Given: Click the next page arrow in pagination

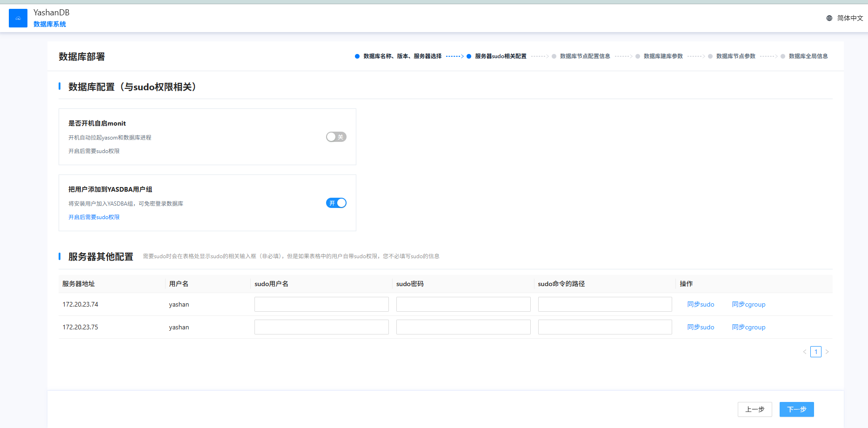Looking at the screenshot, I should [827, 352].
